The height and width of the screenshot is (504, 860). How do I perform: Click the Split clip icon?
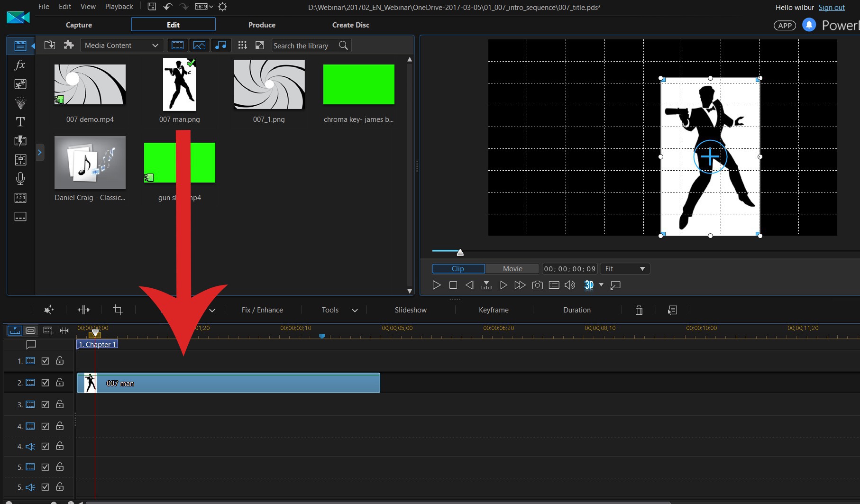[x=83, y=310]
